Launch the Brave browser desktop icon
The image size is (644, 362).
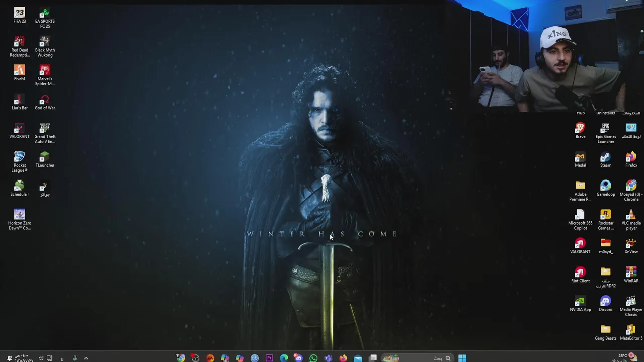[580, 131]
